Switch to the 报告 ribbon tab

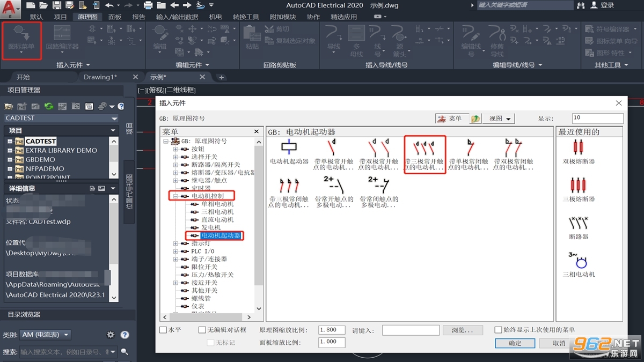click(138, 17)
